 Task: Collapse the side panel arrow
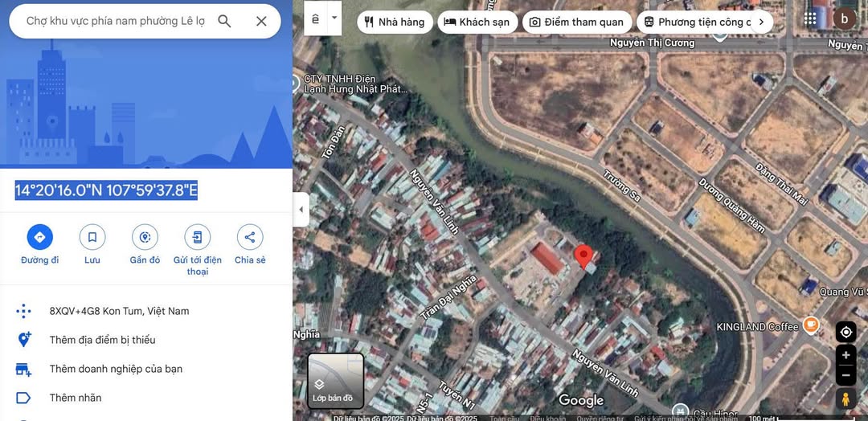pyautogui.click(x=301, y=210)
